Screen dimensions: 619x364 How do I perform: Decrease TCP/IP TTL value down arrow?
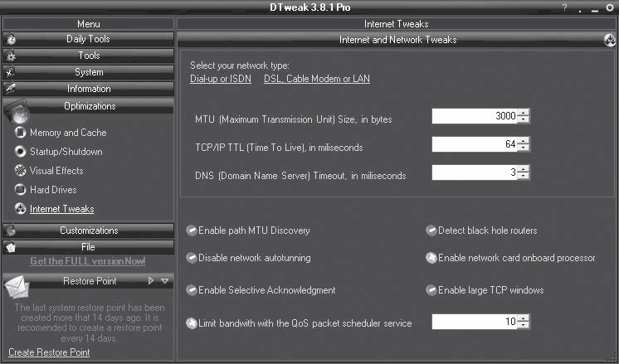click(x=524, y=148)
